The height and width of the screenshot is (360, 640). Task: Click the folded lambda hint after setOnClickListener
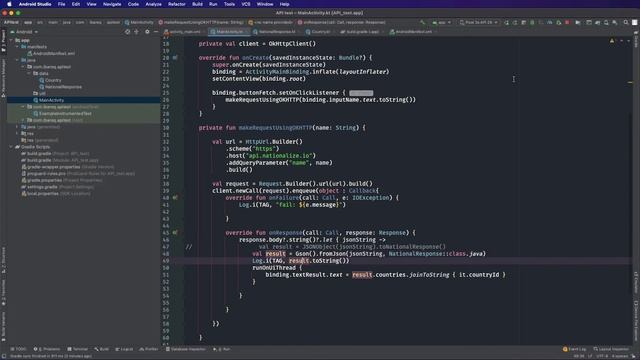coord(361,93)
